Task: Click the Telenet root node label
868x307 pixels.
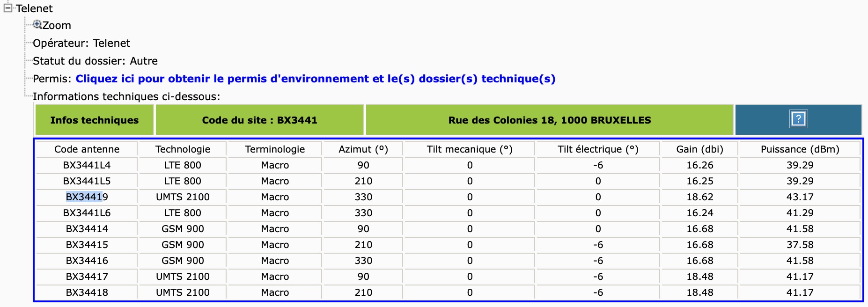Action: point(34,8)
